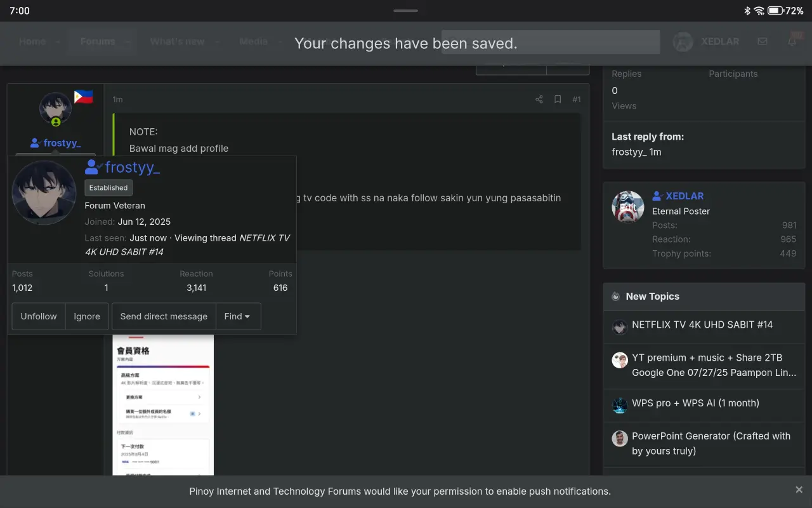
Task: Click XEDLAR avatar in the navbar
Action: pyautogui.click(x=683, y=42)
